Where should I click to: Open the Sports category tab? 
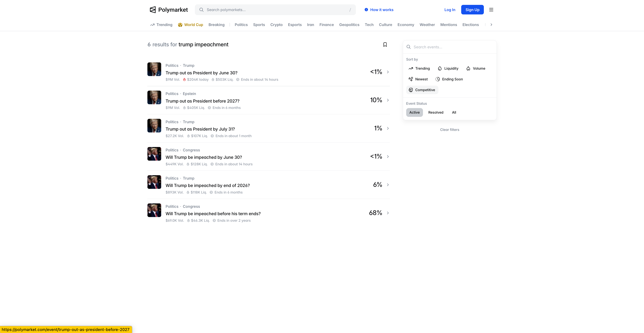(x=259, y=25)
